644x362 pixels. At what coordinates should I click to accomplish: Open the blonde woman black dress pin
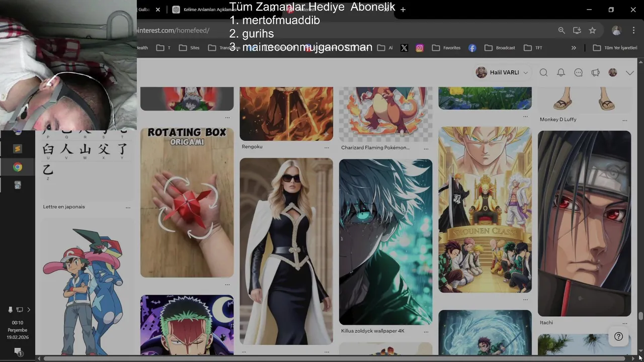coord(286,251)
